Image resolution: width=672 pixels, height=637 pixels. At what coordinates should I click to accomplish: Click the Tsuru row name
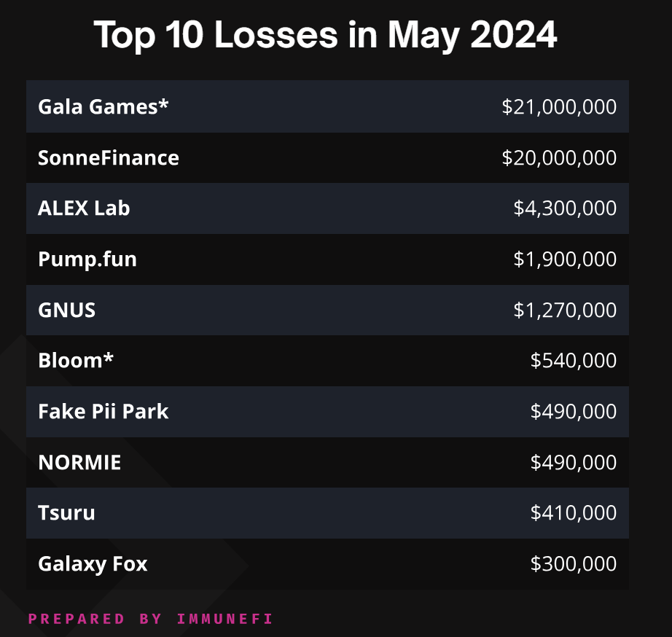66,513
